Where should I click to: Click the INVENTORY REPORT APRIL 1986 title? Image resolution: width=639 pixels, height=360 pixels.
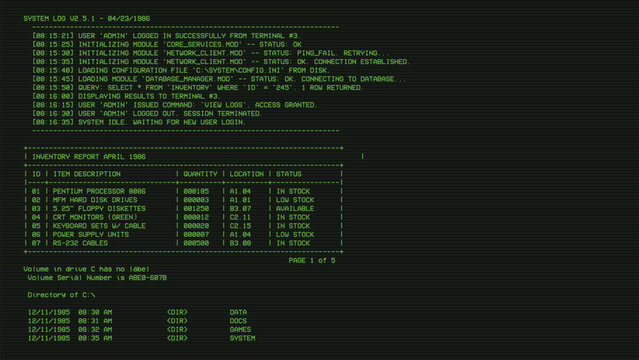coord(89,157)
